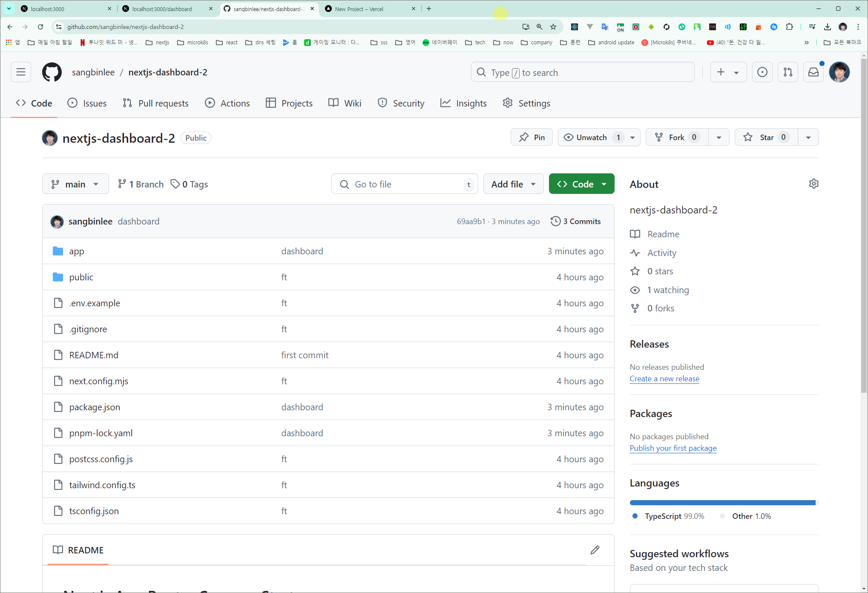Edit README with pencil icon
The width and height of the screenshot is (868, 593).
pos(595,550)
